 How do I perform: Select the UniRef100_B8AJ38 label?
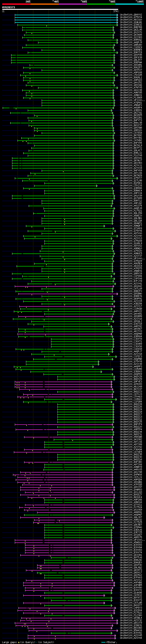click(131, 123)
